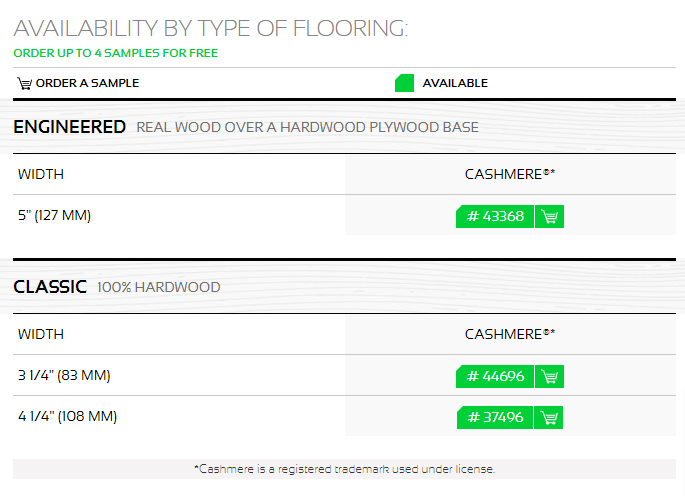Select the 3 1/4" (83 MM) width row
The image size is (685, 496).
(x=344, y=375)
